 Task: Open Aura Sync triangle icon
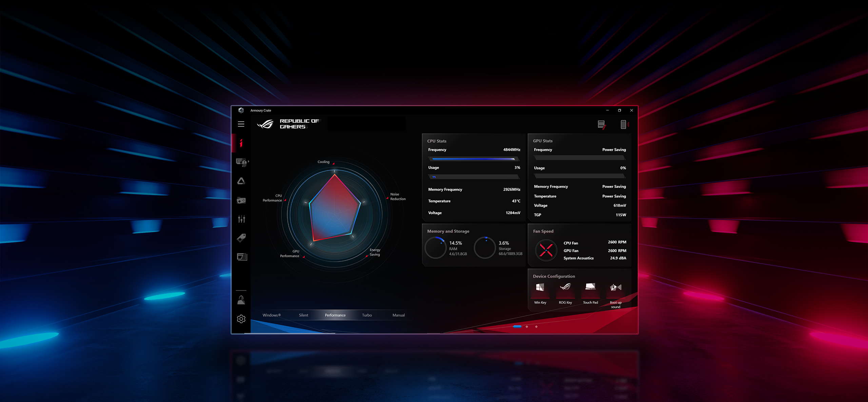[x=241, y=181]
